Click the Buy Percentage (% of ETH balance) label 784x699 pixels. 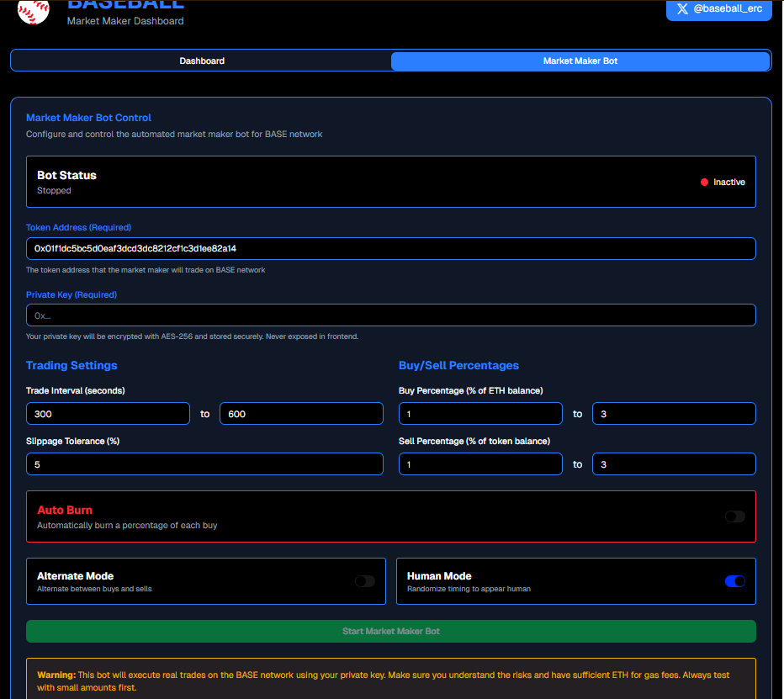click(x=470, y=390)
